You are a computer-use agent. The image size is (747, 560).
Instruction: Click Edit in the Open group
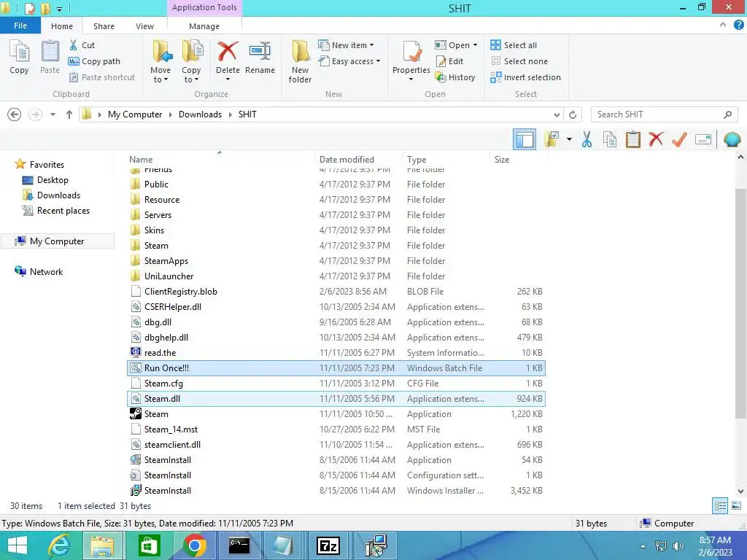click(449, 61)
